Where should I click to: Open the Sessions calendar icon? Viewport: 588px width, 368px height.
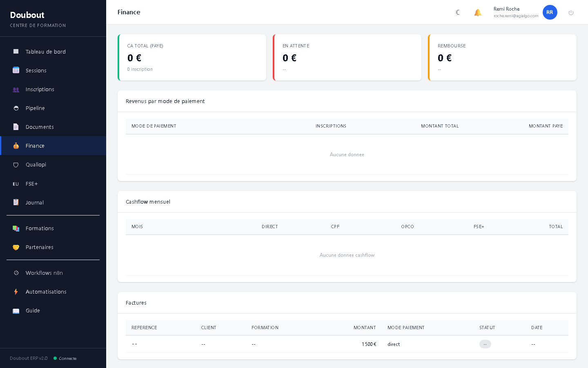coord(16,70)
